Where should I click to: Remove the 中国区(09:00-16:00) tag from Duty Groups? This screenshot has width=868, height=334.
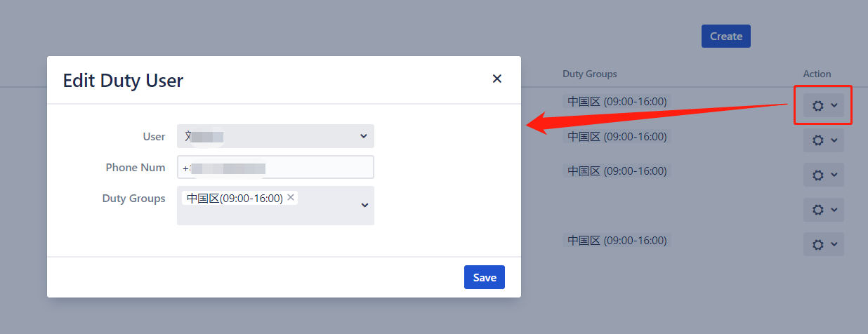click(x=291, y=198)
